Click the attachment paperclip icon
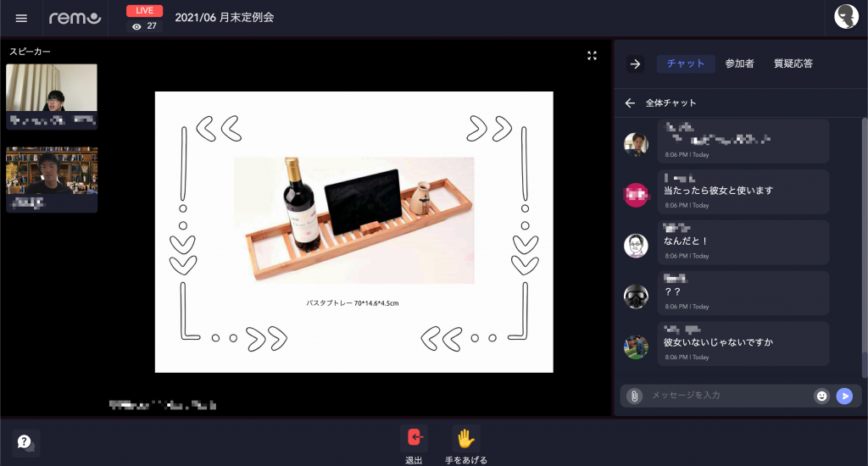 pyautogui.click(x=634, y=396)
